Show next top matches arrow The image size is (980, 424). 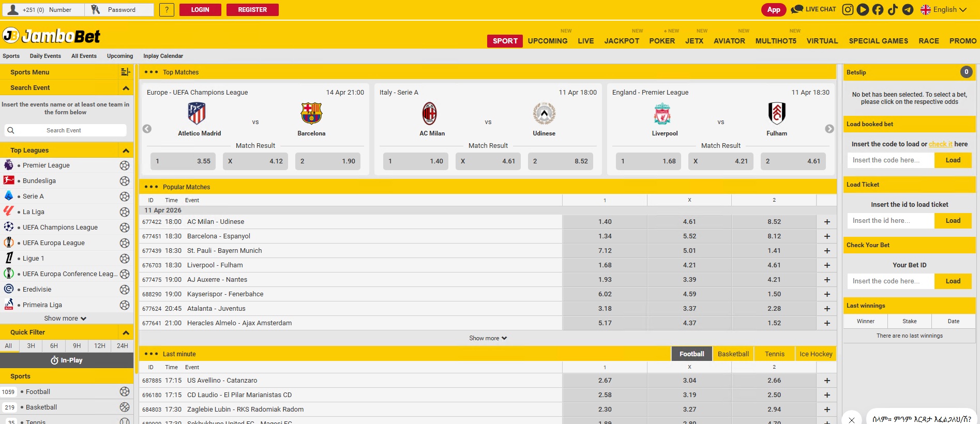[x=830, y=129]
